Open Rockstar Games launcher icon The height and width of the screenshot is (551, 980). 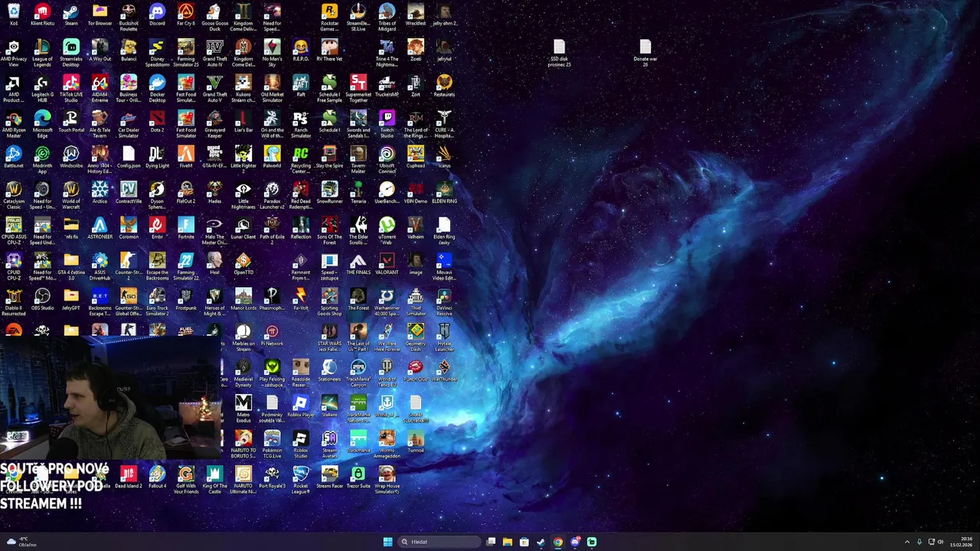(329, 17)
